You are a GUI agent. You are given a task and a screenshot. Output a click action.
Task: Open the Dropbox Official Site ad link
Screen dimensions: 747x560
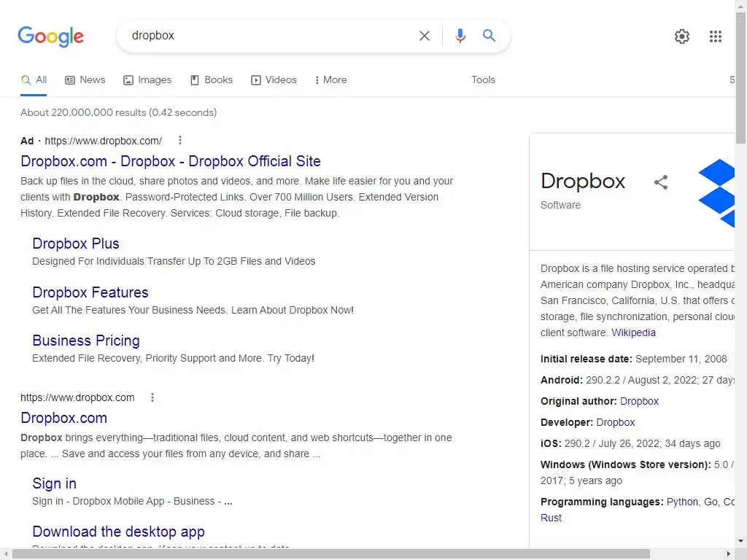(x=171, y=161)
